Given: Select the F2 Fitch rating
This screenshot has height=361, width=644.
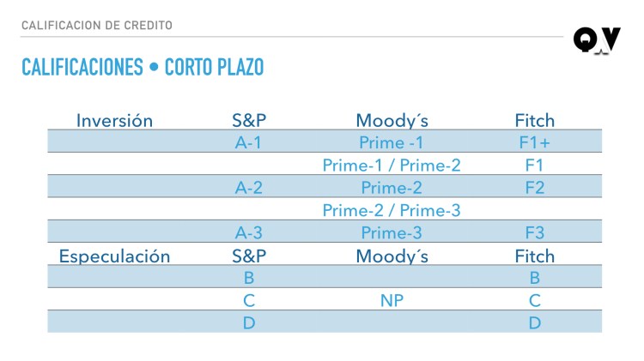Looking at the screenshot, I should pos(534,188).
